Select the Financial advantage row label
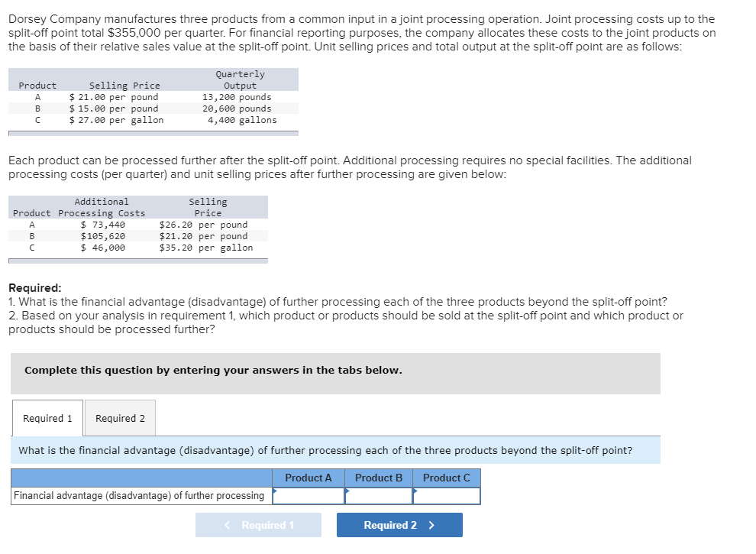The width and height of the screenshot is (756, 554). point(141,496)
